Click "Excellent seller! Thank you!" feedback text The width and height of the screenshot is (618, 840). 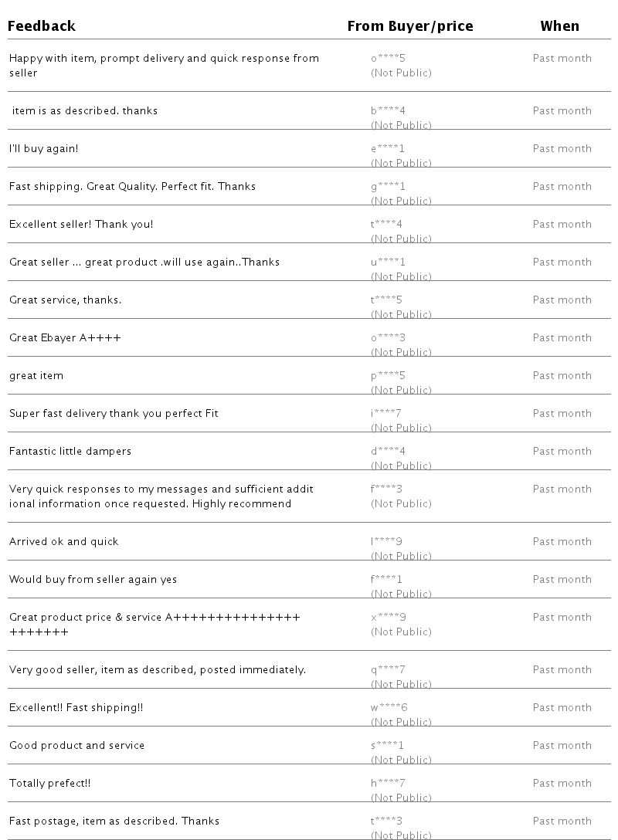click(x=81, y=224)
